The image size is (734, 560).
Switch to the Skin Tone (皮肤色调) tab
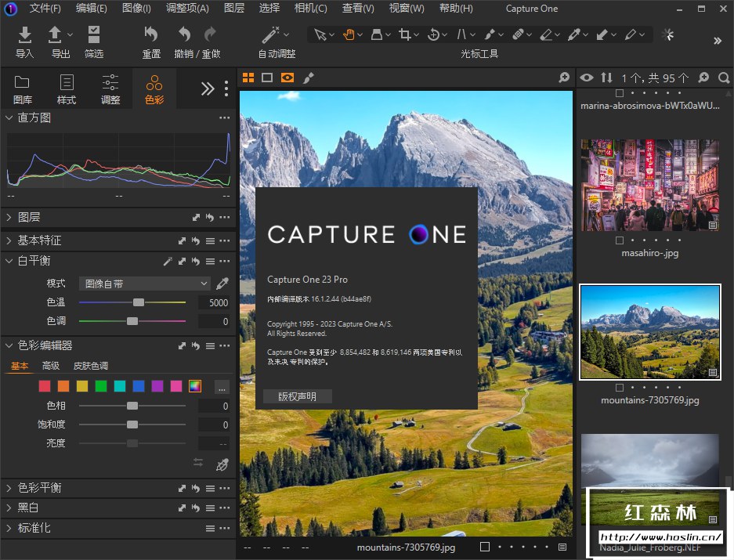[91, 366]
